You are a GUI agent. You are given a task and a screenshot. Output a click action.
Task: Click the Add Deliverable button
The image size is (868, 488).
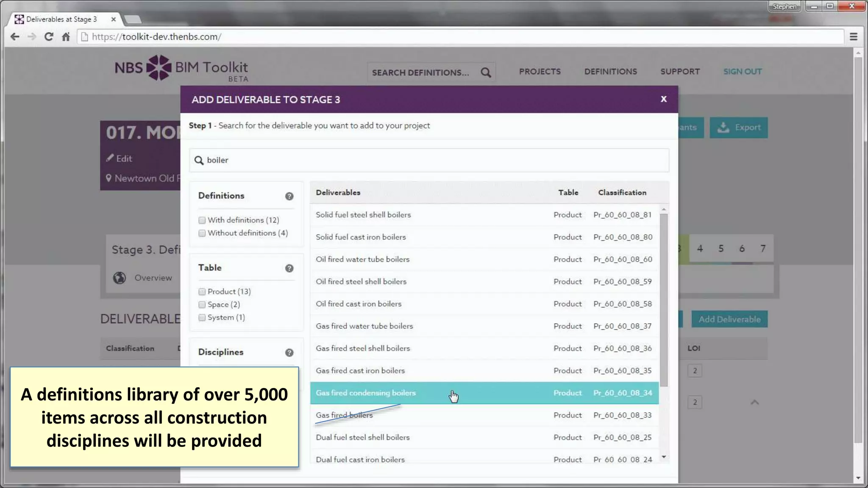click(x=729, y=319)
